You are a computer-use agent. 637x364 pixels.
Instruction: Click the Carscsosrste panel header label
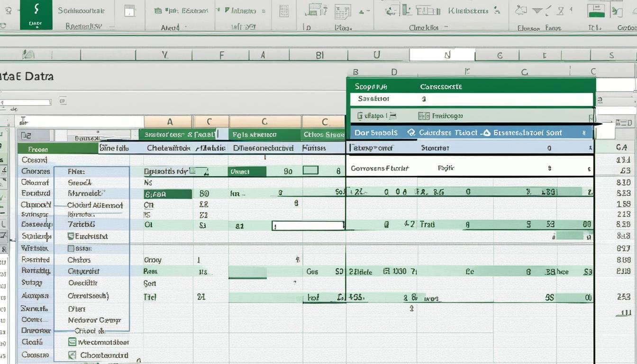pos(441,87)
